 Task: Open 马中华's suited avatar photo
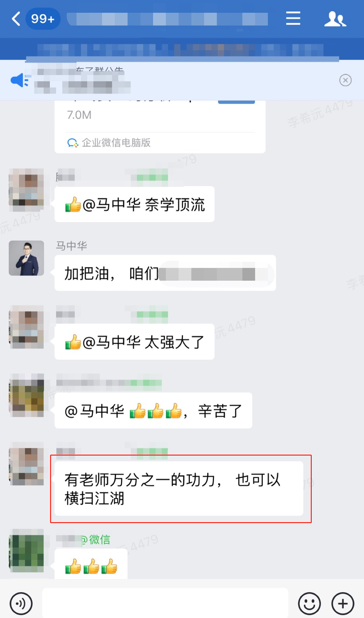(26, 258)
